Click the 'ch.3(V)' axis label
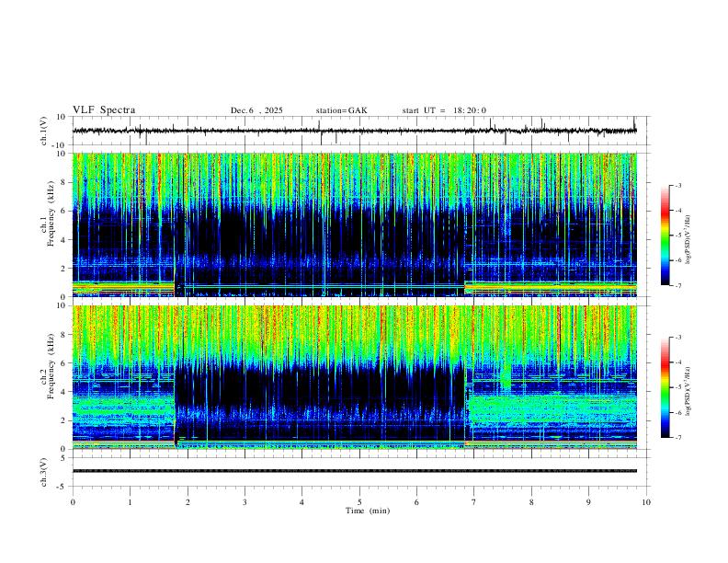Screen dimensions: 728x563 coord(44,473)
